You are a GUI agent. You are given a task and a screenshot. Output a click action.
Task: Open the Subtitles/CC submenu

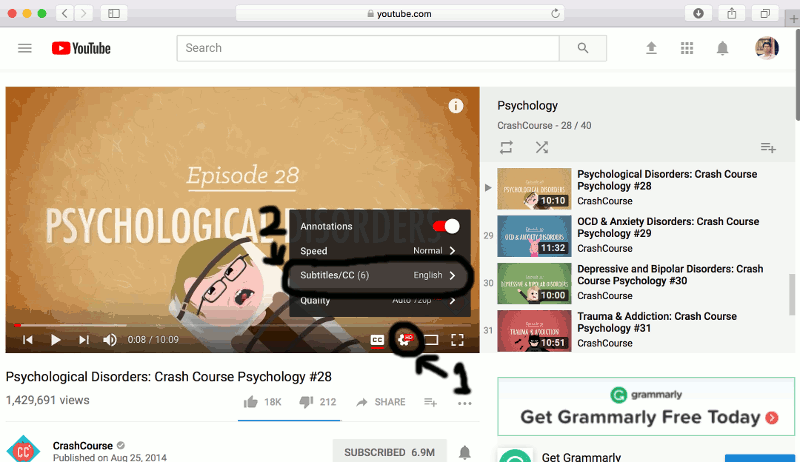(378, 275)
